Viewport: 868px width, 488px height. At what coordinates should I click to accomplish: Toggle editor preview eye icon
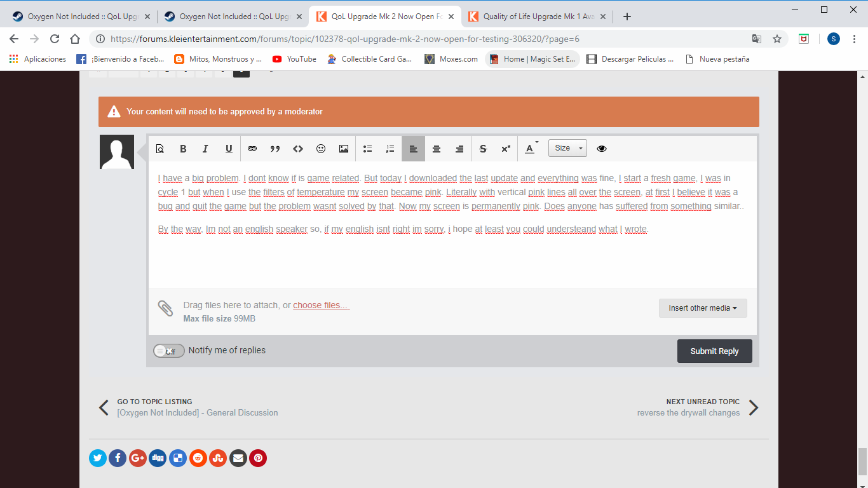click(602, 149)
